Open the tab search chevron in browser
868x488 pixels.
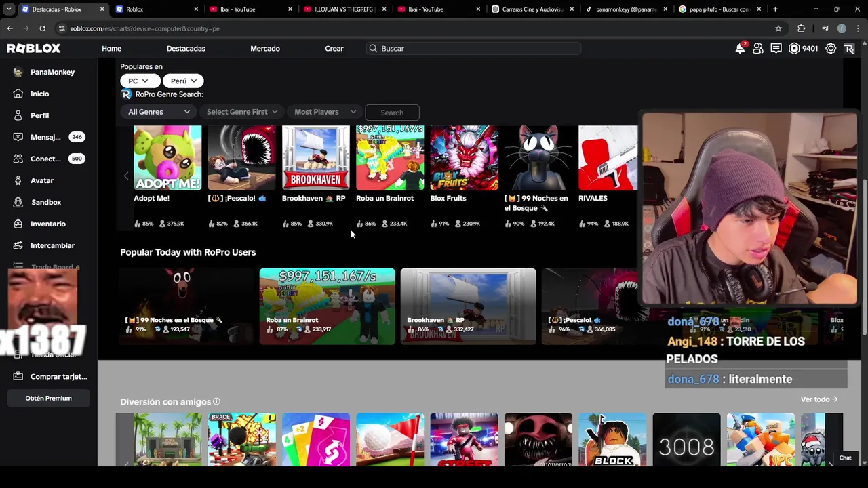(9, 9)
